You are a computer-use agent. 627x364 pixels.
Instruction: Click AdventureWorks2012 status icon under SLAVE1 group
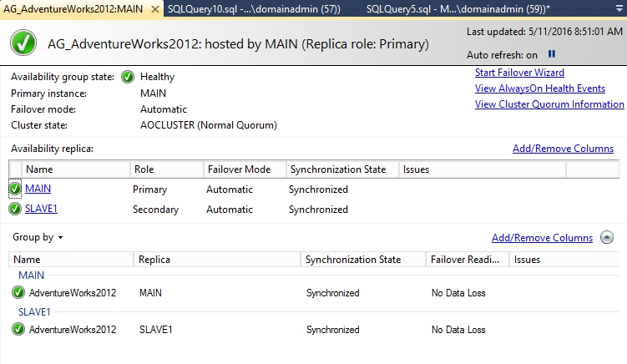tap(18, 329)
